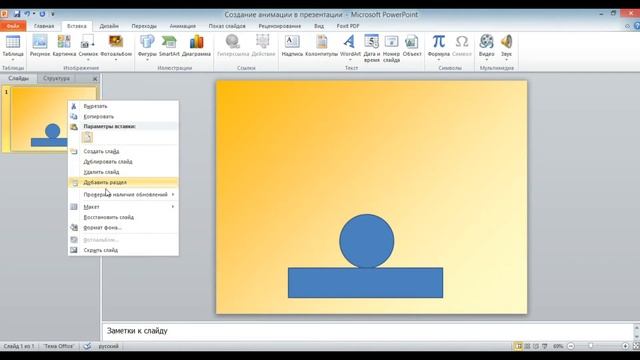Open the dropdown arrow under Таблица
Viewport: 640px width, 360px height.
click(13, 60)
